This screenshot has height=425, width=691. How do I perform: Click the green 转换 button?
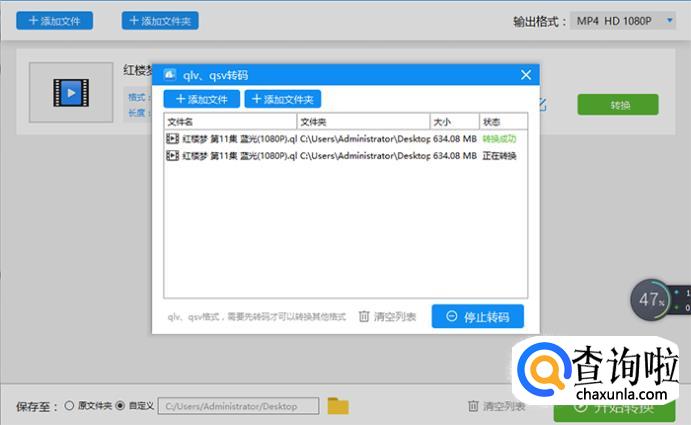618,104
